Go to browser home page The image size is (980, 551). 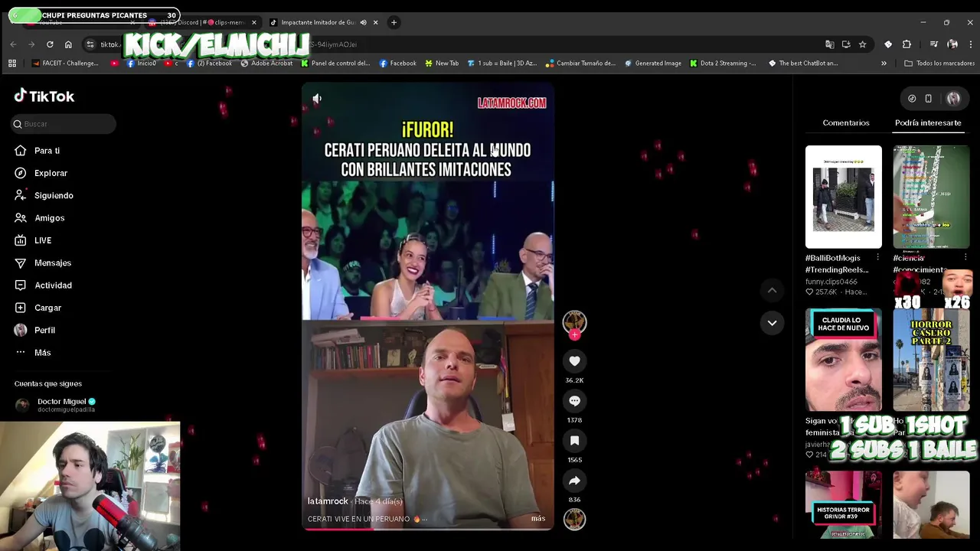[x=68, y=44]
